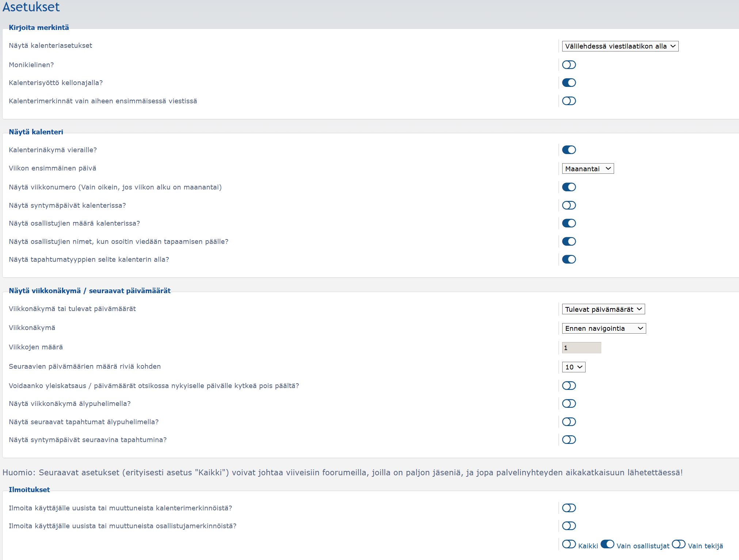Toggle osallistujien nimet hover setting
739x560 pixels.
click(569, 241)
